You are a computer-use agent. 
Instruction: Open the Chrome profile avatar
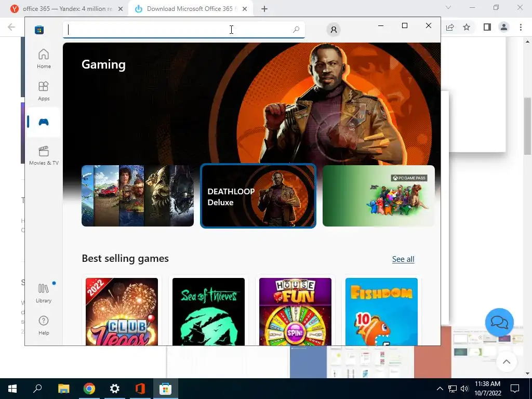[x=504, y=27]
